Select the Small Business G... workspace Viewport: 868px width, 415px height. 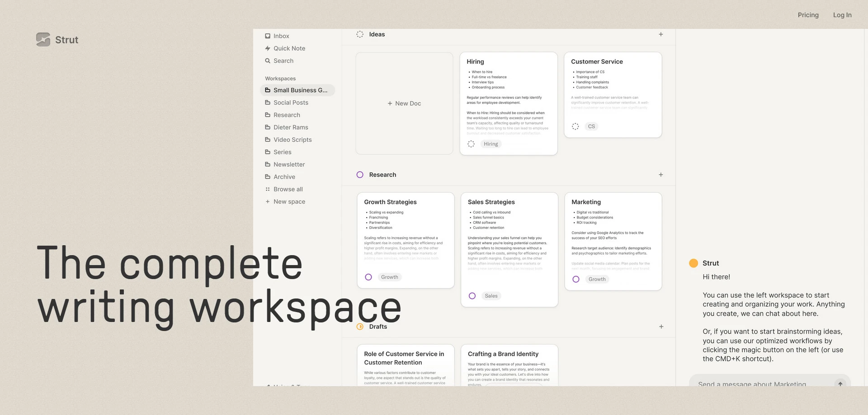[x=297, y=90]
